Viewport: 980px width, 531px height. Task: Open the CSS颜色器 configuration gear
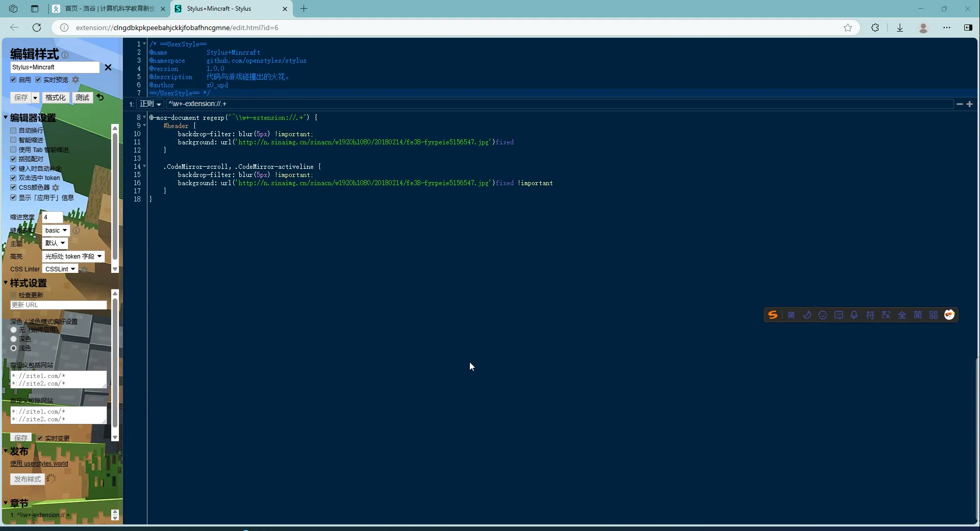pyautogui.click(x=56, y=188)
